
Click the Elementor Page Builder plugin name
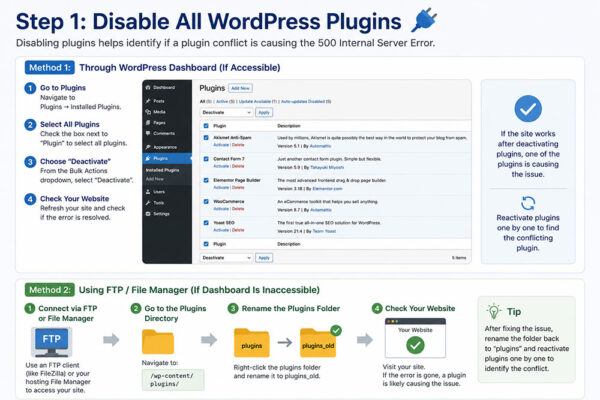(x=236, y=180)
